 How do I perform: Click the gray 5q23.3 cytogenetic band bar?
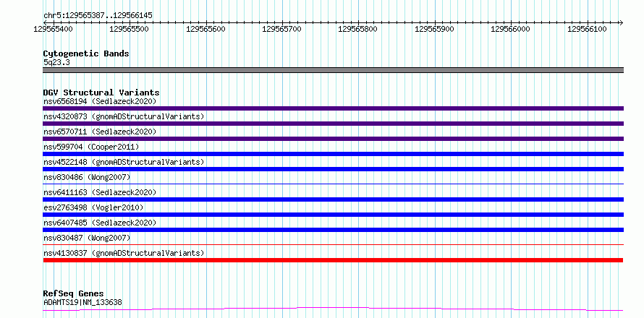coord(333,70)
